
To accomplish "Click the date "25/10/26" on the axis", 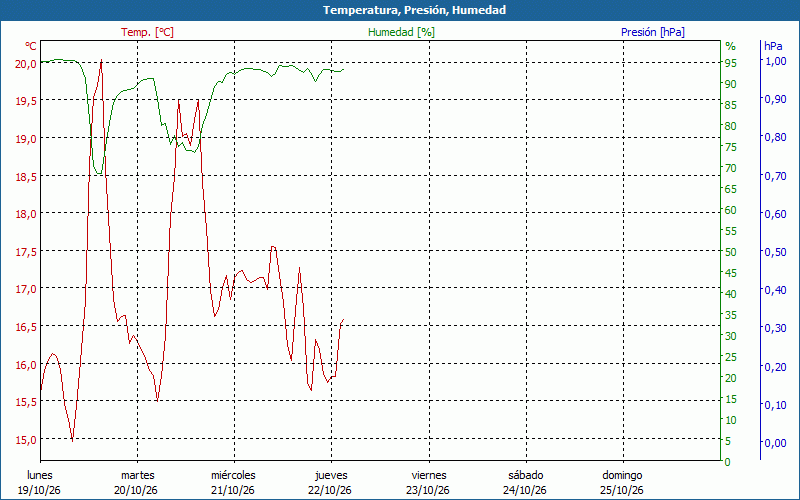I will coord(621,490).
